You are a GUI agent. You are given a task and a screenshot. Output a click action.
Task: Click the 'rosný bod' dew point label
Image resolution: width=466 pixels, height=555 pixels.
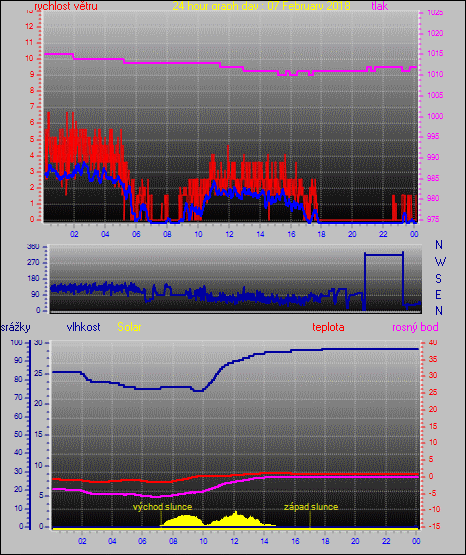coord(415,327)
